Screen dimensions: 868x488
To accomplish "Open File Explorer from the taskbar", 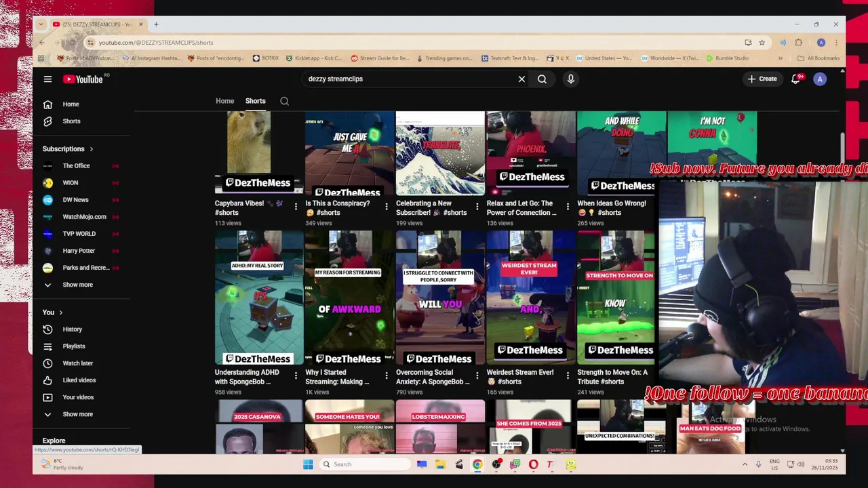I will 440,464.
